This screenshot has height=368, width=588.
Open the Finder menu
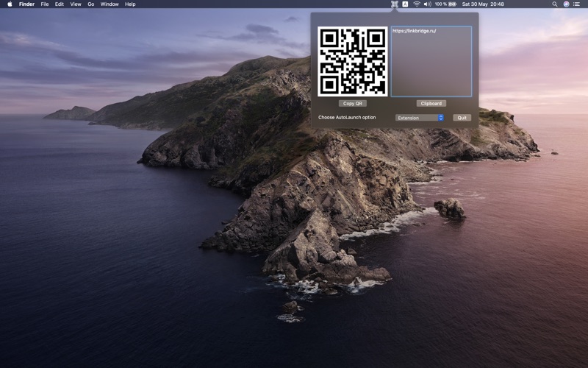click(x=26, y=4)
